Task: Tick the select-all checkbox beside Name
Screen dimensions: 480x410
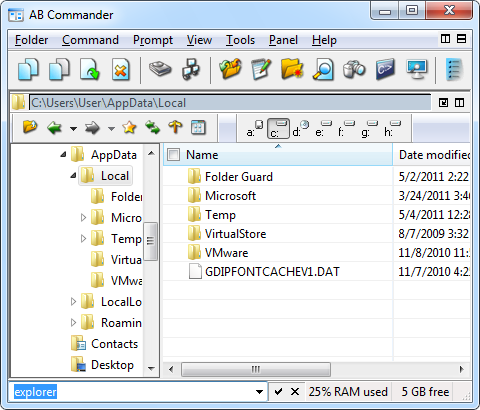Action: point(174,155)
